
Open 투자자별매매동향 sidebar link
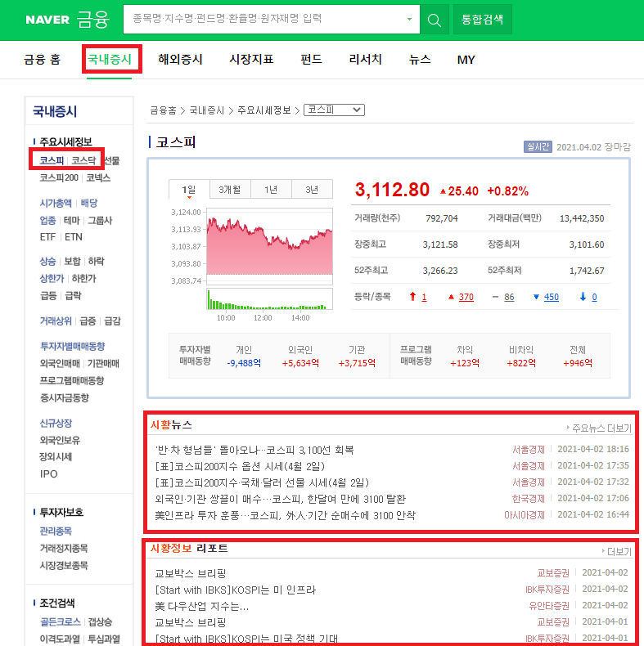tap(72, 347)
